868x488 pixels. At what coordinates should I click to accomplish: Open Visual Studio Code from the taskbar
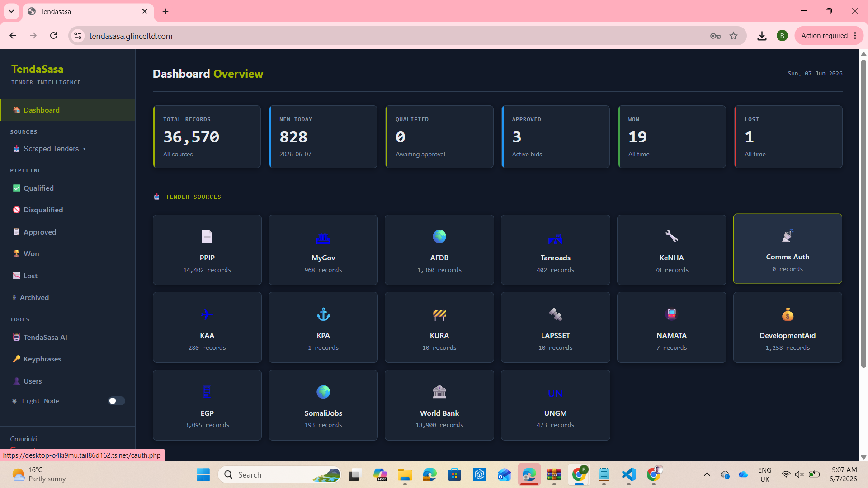coord(628,474)
